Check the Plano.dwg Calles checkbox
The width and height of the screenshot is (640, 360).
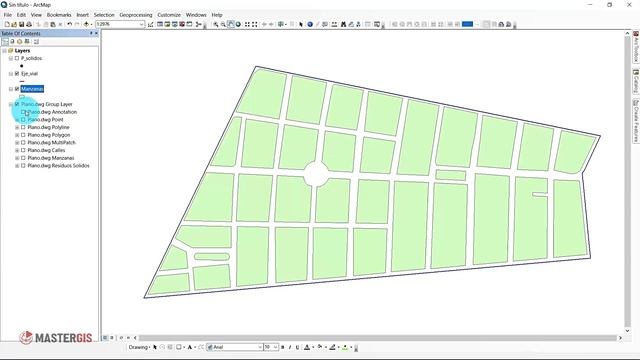pos(23,150)
